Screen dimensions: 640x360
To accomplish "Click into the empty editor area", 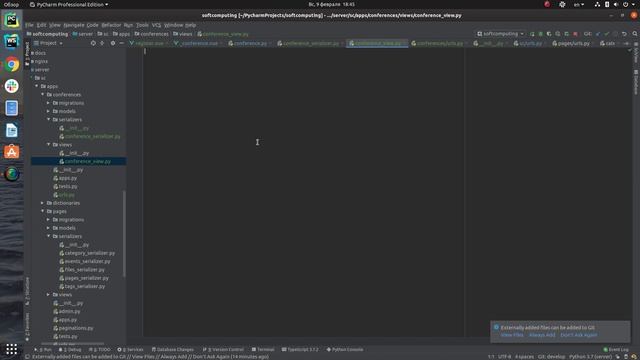I will tap(303, 192).
